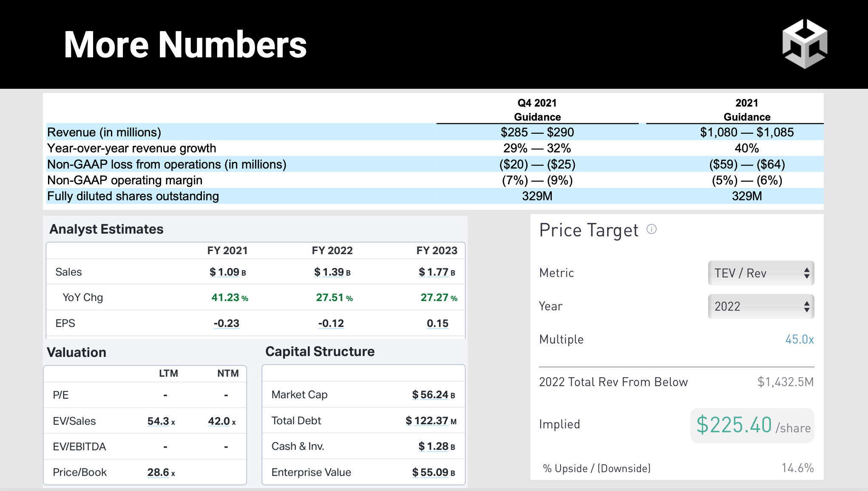Click the $1,432.5M total revenue value
The height and width of the screenshot is (491, 868).
point(786,382)
